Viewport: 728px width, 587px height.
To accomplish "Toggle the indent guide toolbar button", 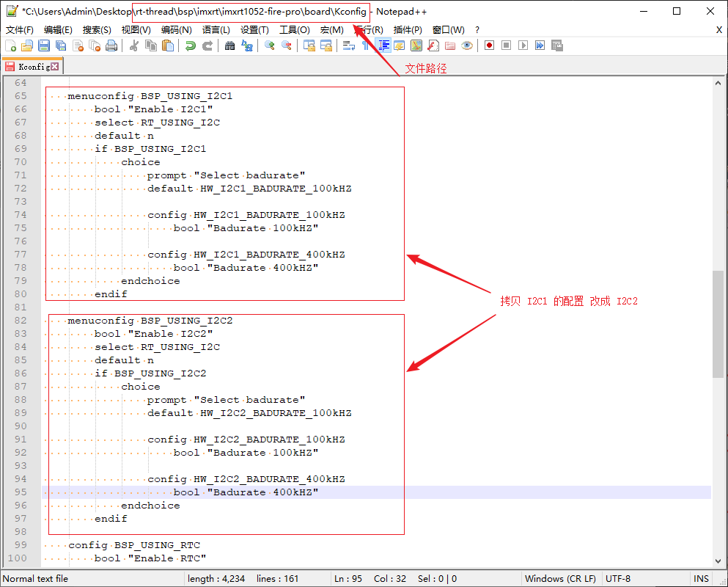I will point(383,45).
